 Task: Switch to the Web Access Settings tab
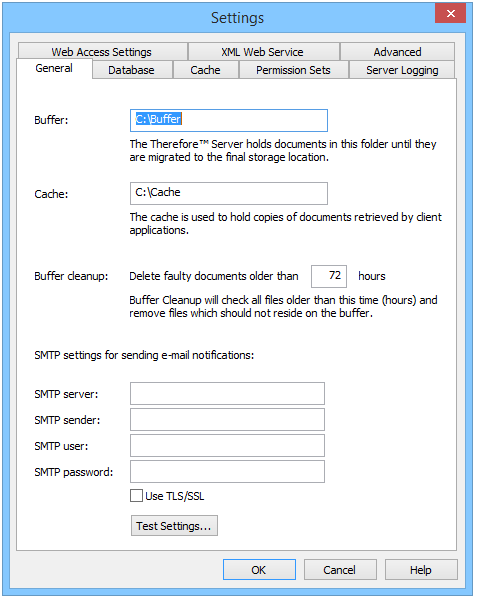coord(102,51)
